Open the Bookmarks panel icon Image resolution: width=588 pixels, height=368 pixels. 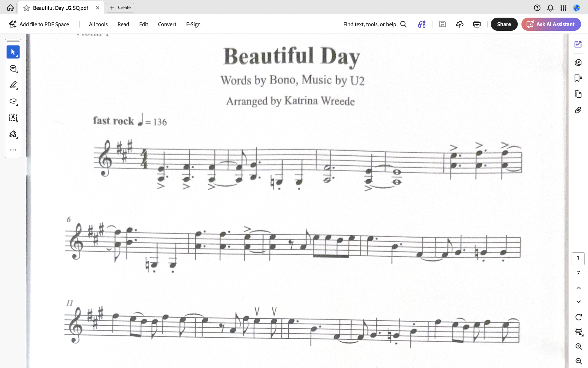click(x=578, y=78)
